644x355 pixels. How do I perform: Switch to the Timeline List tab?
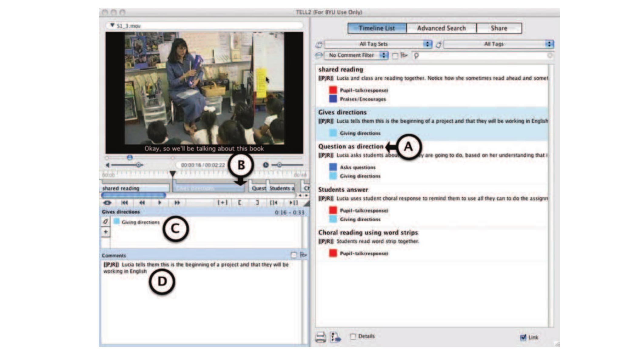(x=377, y=28)
